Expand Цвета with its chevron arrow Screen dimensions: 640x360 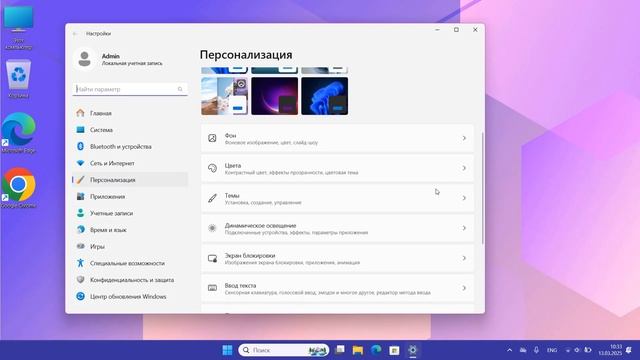(x=464, y=168)
